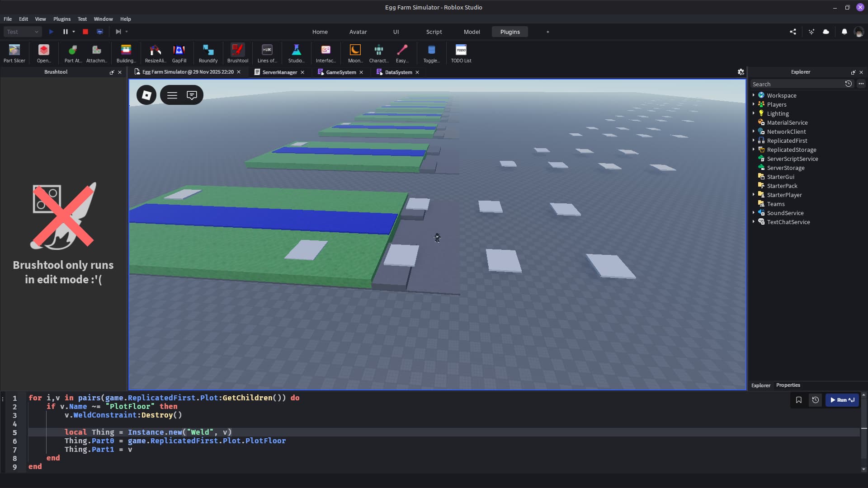This screenshot has height=488, width=868.
Task: Switch to the Properties panel tab
Action: click(x=788, y=385)
